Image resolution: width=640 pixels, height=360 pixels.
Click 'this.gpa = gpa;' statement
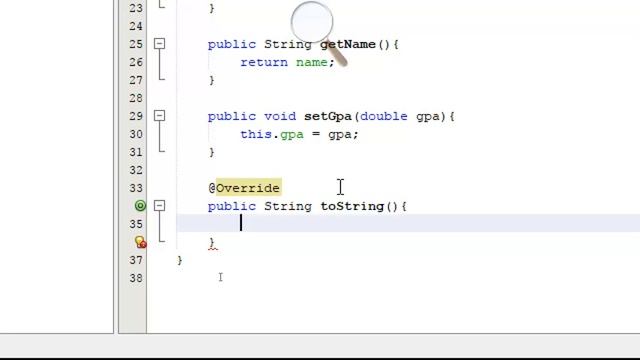(299, 134)
